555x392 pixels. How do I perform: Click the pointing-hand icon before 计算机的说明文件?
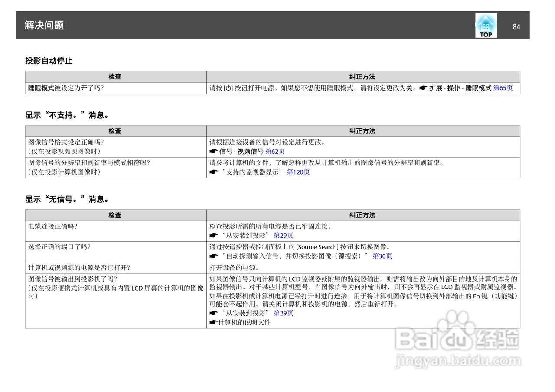pos(213,322)
